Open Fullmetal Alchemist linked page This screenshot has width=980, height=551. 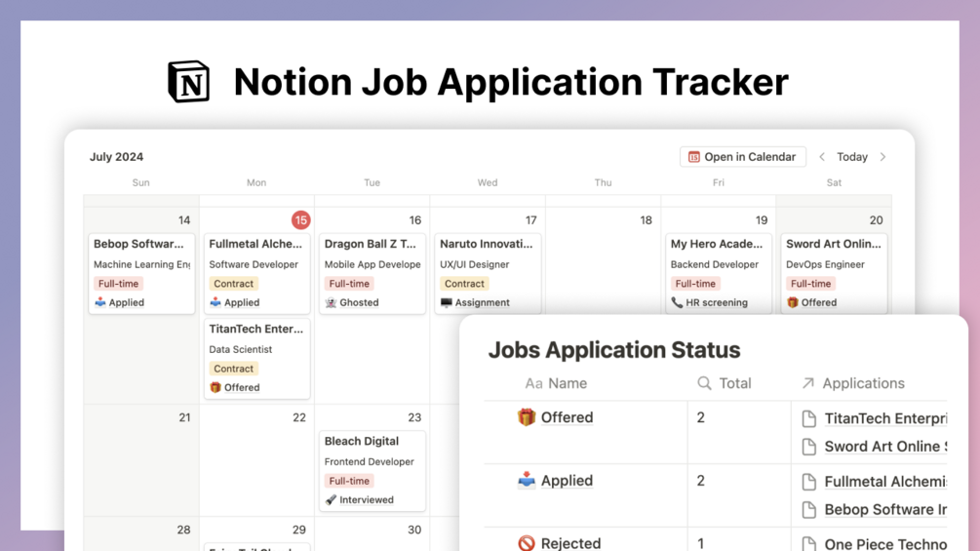(885, 482)
